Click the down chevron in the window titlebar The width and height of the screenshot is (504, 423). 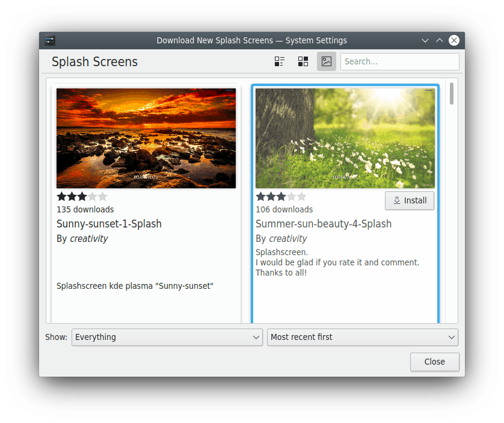point(425,40)
